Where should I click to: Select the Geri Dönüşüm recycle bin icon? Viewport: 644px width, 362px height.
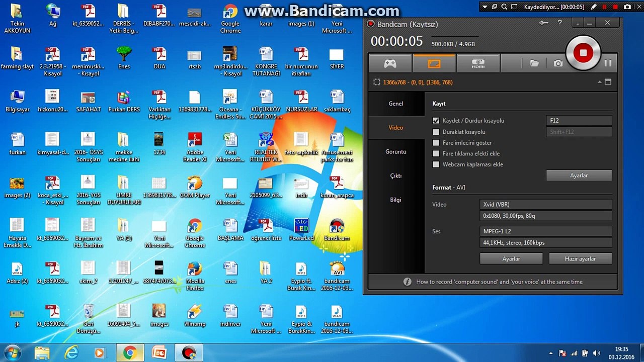[88, 319]
